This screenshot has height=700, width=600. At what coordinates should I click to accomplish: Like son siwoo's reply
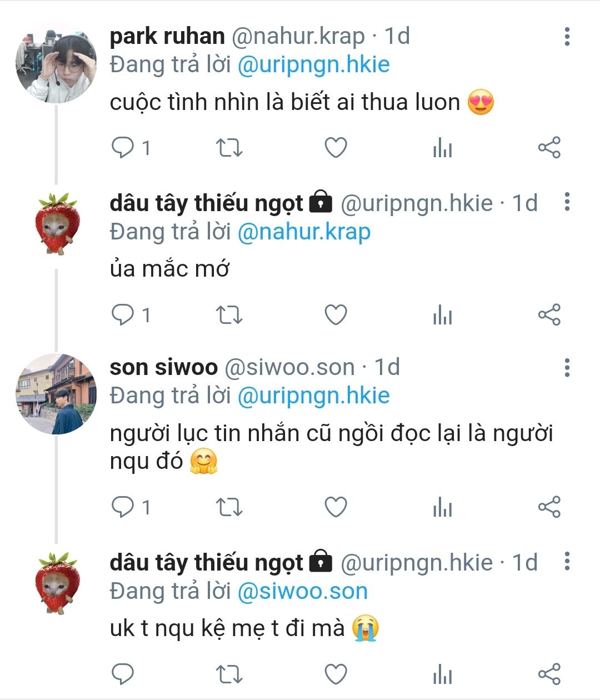point(336,507)
